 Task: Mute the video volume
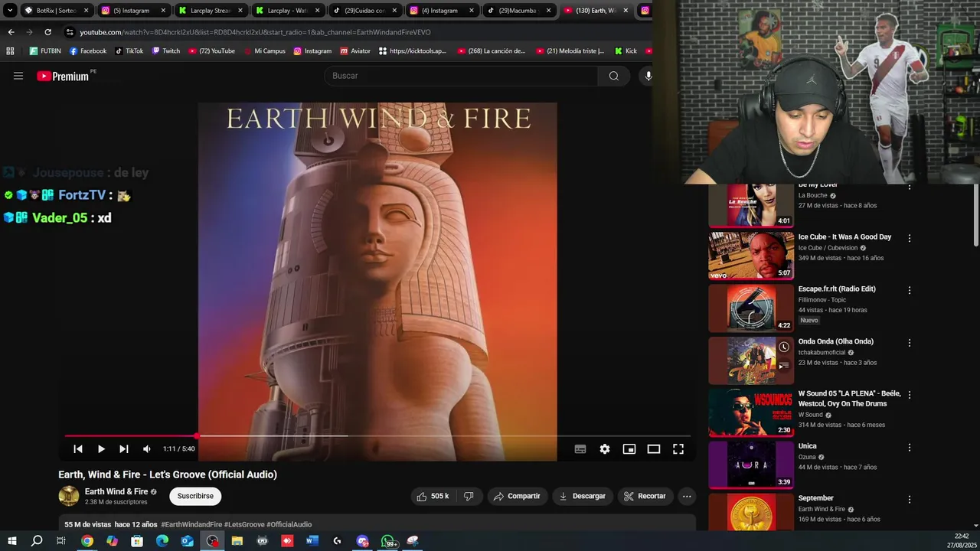[x=147, y=449]
